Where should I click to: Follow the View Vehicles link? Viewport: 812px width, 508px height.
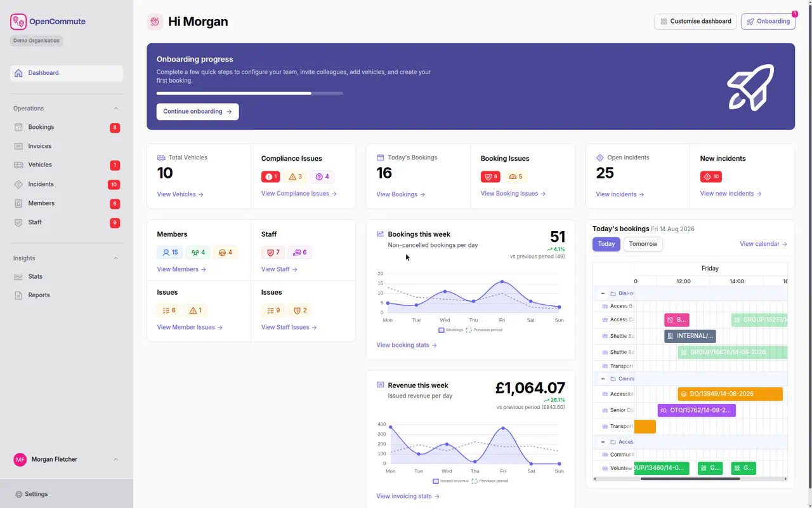click(180, 194)
